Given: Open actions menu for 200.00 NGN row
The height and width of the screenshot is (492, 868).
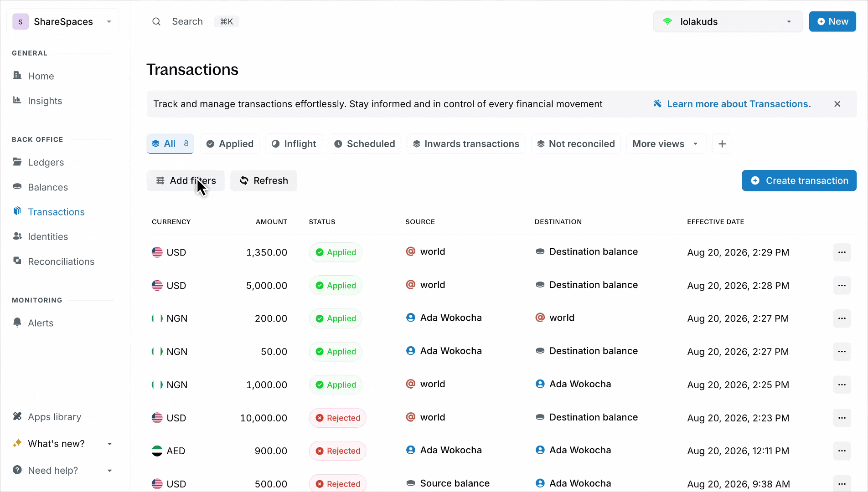Looking at the screenshot, I should click(x=842, y=318).
